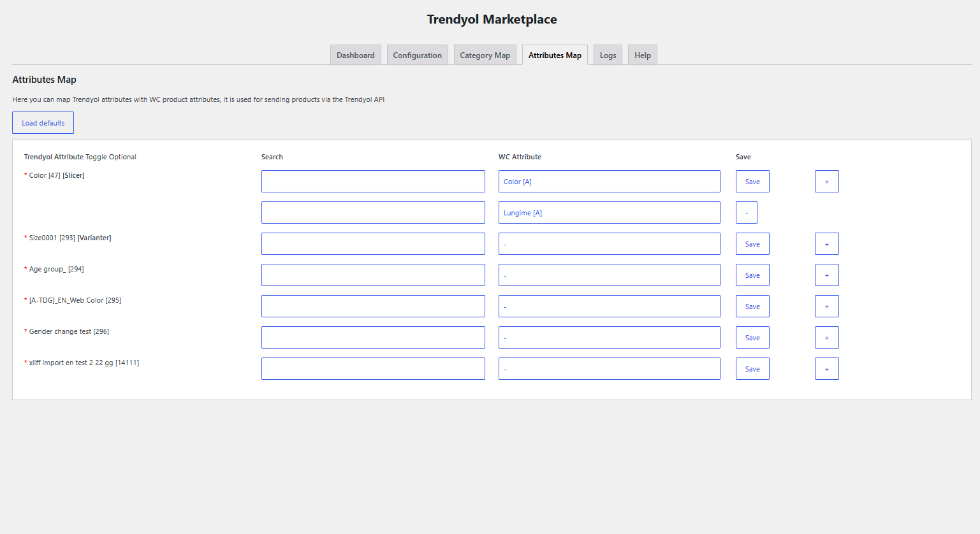
Task: Add row for xliff import en test attribute
Action: pyautogui.click(x=826, y=369)
